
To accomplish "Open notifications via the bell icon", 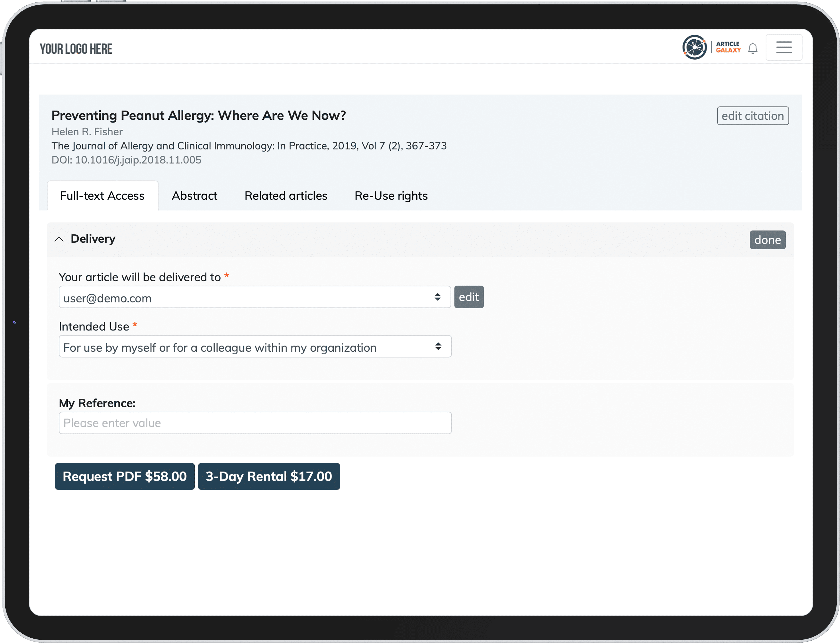I will coord(752,49).
